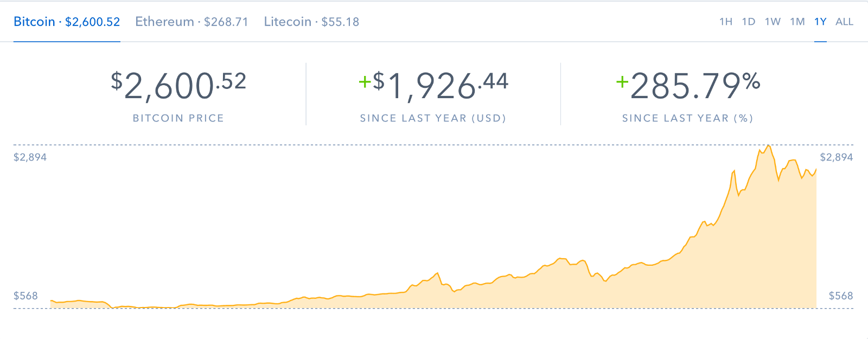Show the 1D price history
868x339 pixels.
tap(749, 22)
